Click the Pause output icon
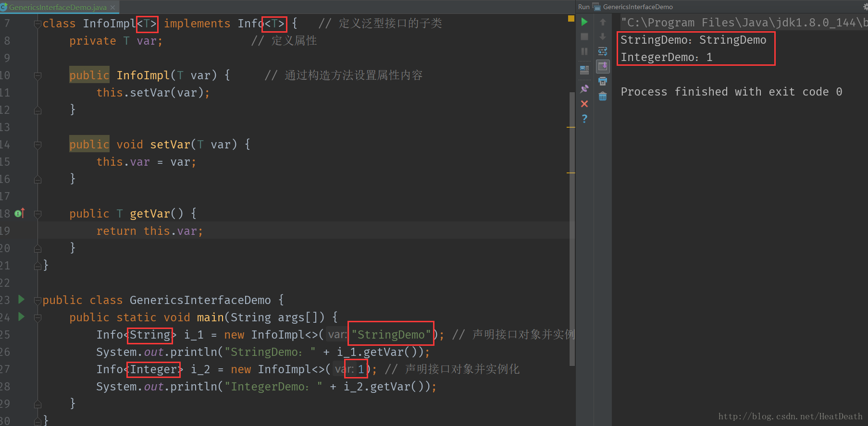The width and height of the screenshot is (868, 426). coord(584,51)
